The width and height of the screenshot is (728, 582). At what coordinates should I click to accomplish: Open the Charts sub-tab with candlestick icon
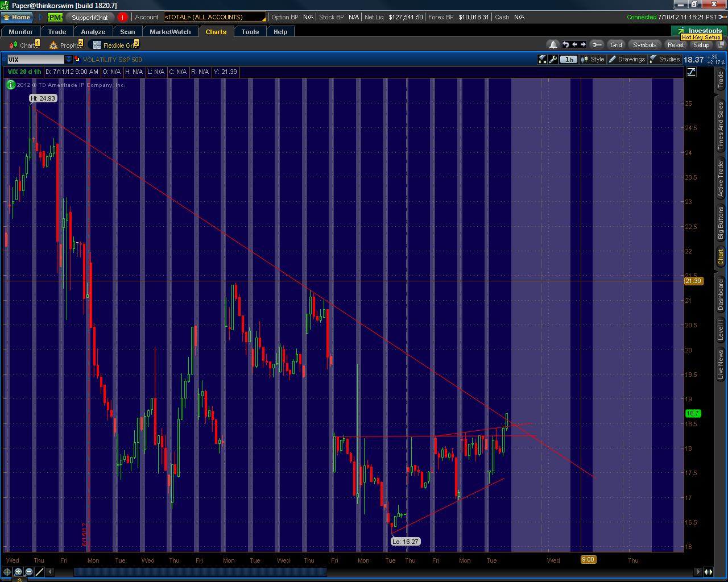click(24, 45)
